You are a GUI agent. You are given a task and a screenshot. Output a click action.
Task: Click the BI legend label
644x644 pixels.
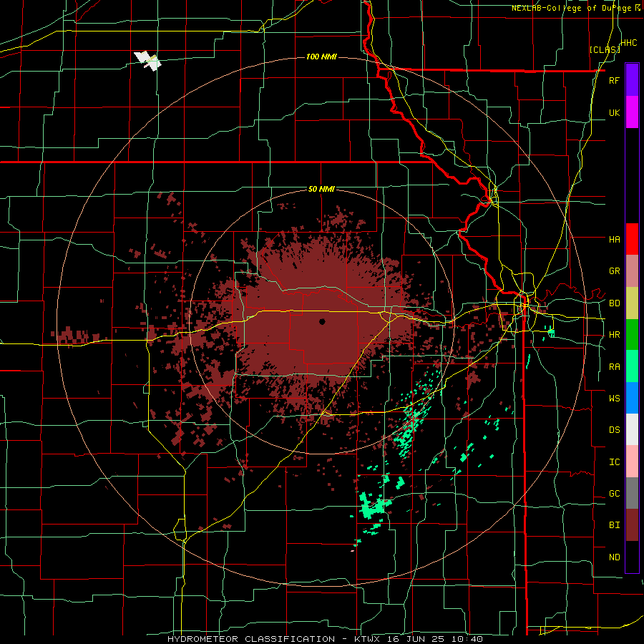(614, 525)
